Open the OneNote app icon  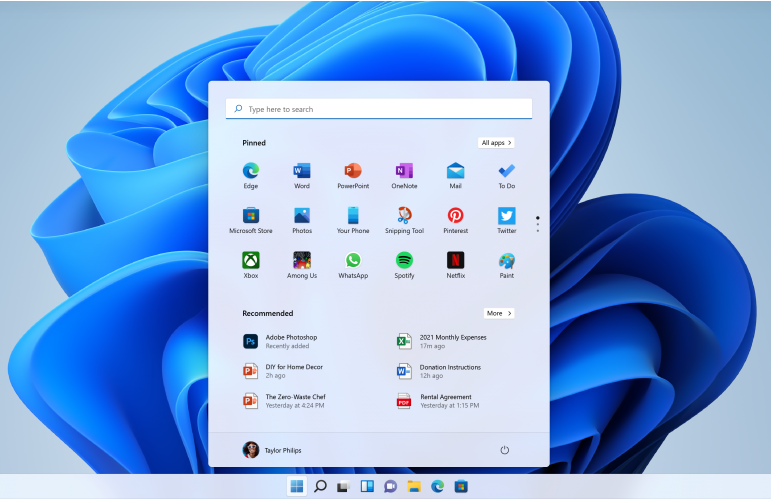coord(404,176)
